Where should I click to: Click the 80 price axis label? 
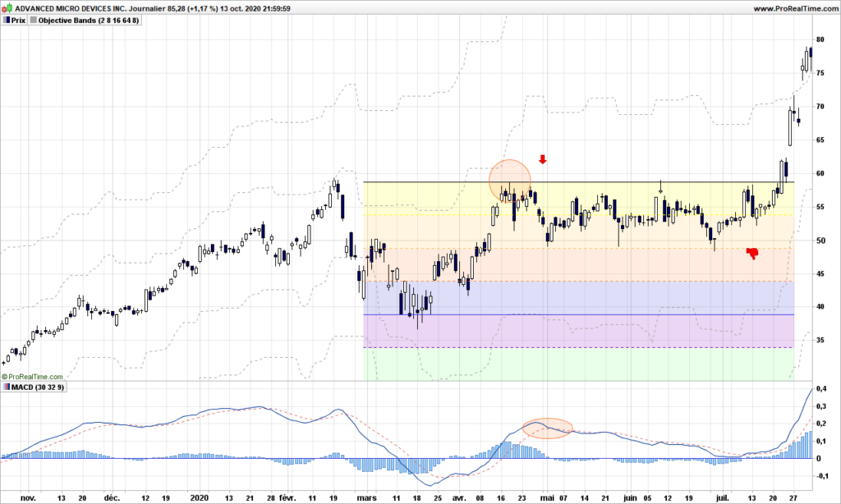[820, 39]
